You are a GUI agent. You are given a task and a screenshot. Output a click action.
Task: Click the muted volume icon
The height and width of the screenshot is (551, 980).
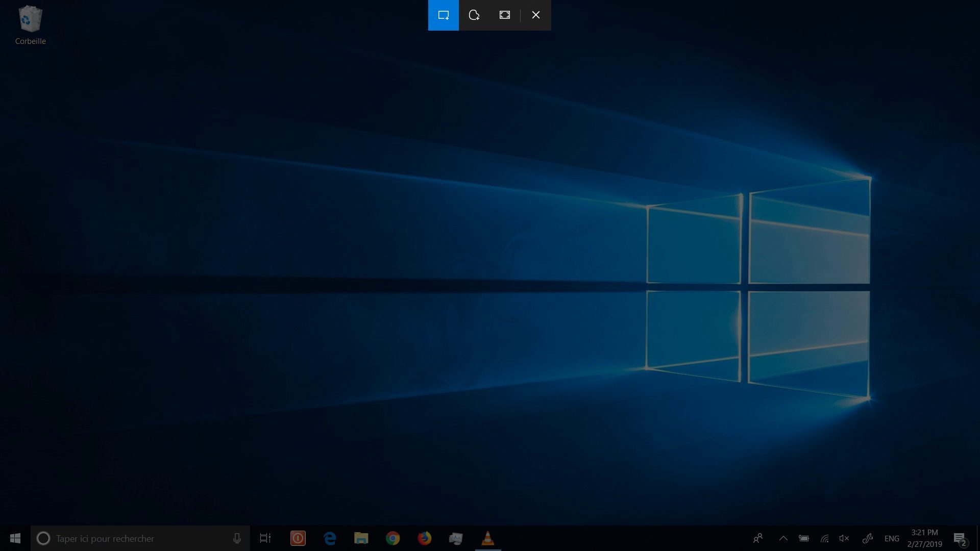(844, 538)
